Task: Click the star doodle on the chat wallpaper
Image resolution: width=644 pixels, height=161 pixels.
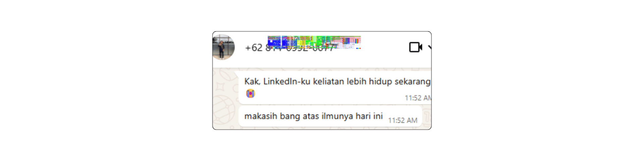Action: tap(221, 87)
